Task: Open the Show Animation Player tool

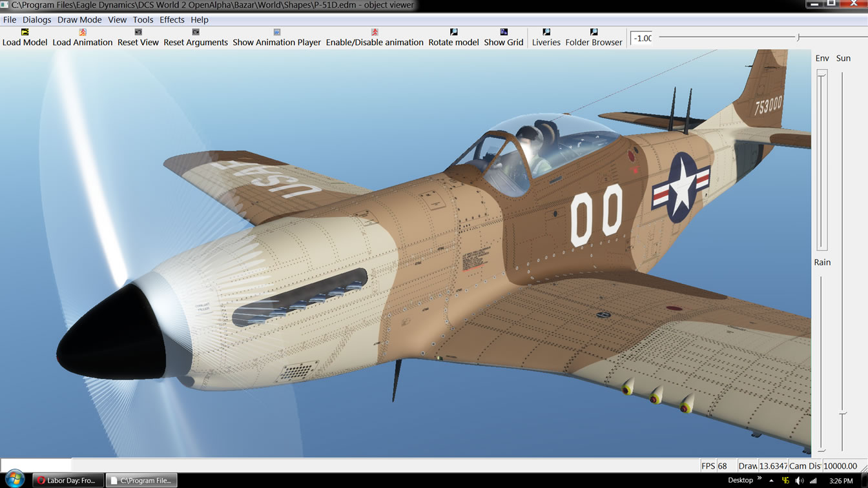Action: (x=276, y=32)
